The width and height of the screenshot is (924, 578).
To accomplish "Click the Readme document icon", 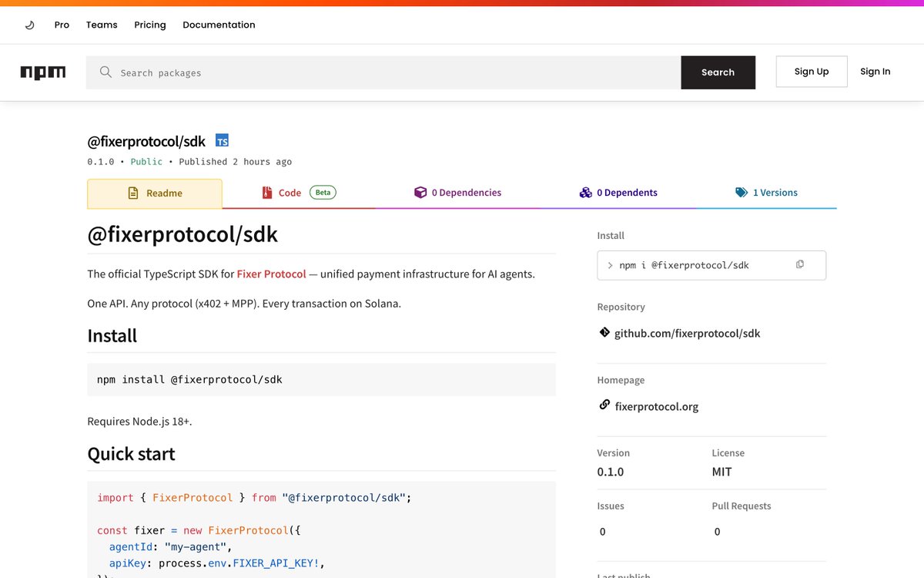I will tap(133, 193).
